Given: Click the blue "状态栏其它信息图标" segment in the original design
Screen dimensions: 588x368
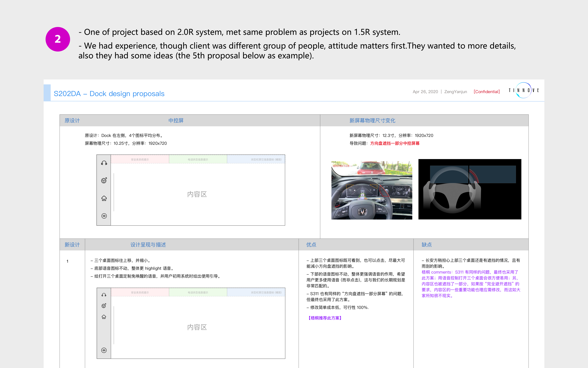Looking at the screenshot, I should (256, 159).
